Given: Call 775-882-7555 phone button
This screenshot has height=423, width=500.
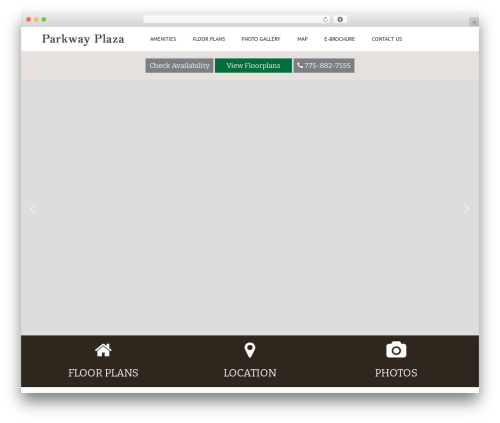Looking at the screenshot, I should click(x=324, y=65).
